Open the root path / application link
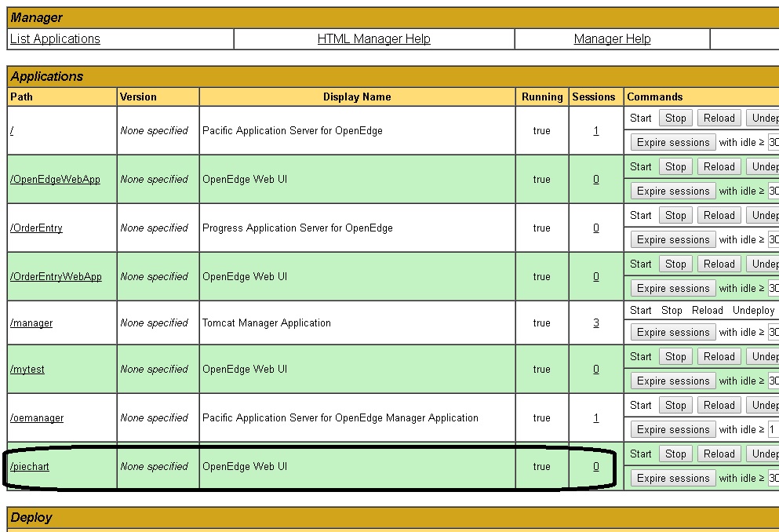The height and width of the screenshot is (532, 779). pyautogui.click(x=12, y=130)
